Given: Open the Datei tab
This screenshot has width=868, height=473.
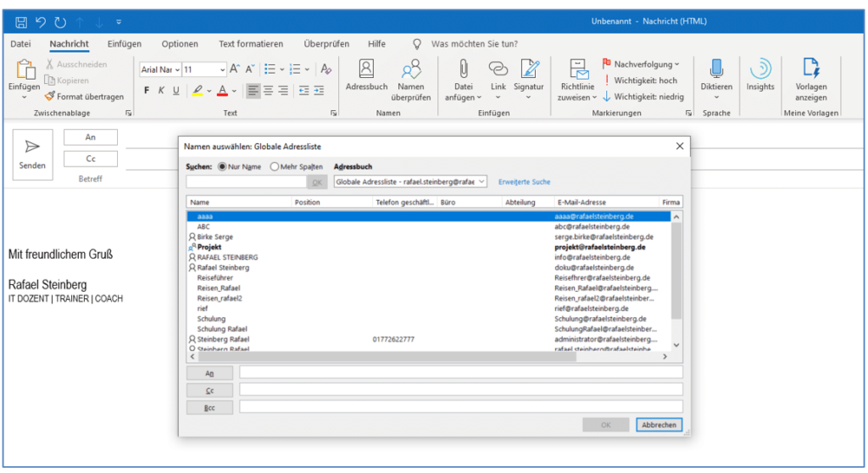Looking at the screenshot, I should [x=20, y=44].
